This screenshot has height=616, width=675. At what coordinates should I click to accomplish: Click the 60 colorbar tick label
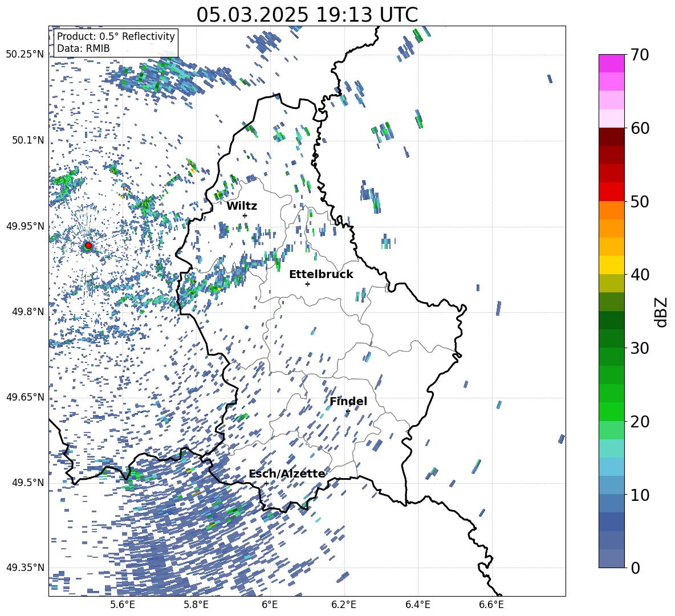tap(640, 128)
